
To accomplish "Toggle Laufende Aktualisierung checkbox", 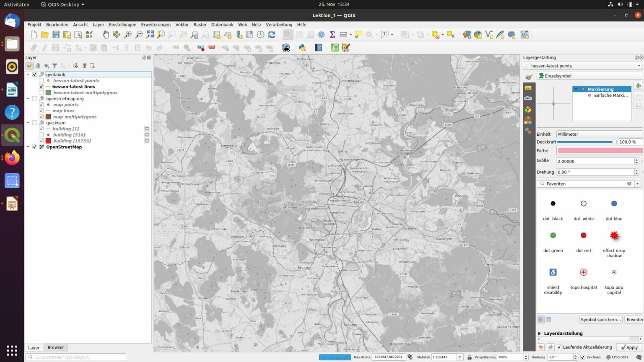I will pos(559,347).
